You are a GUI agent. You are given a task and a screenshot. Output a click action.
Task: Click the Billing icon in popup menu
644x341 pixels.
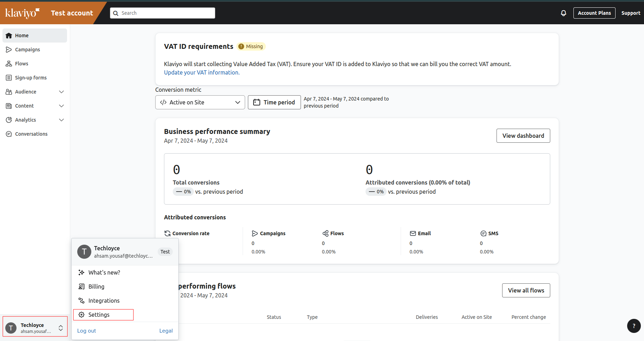tap(81, 287)
